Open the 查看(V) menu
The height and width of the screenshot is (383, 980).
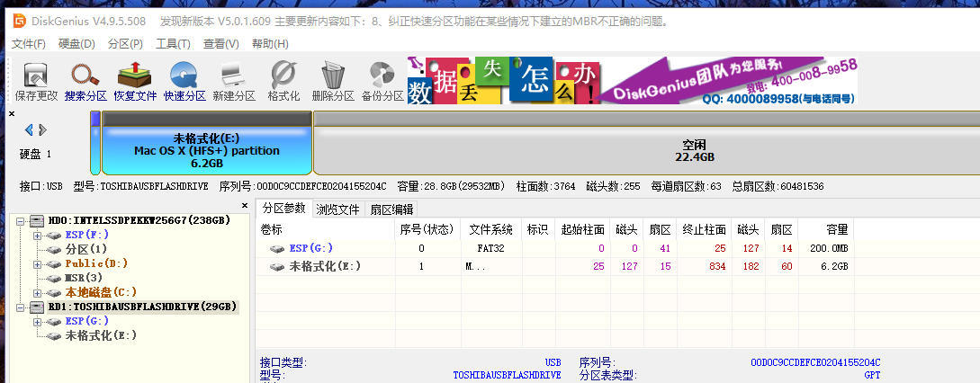[x=221, y=44]
